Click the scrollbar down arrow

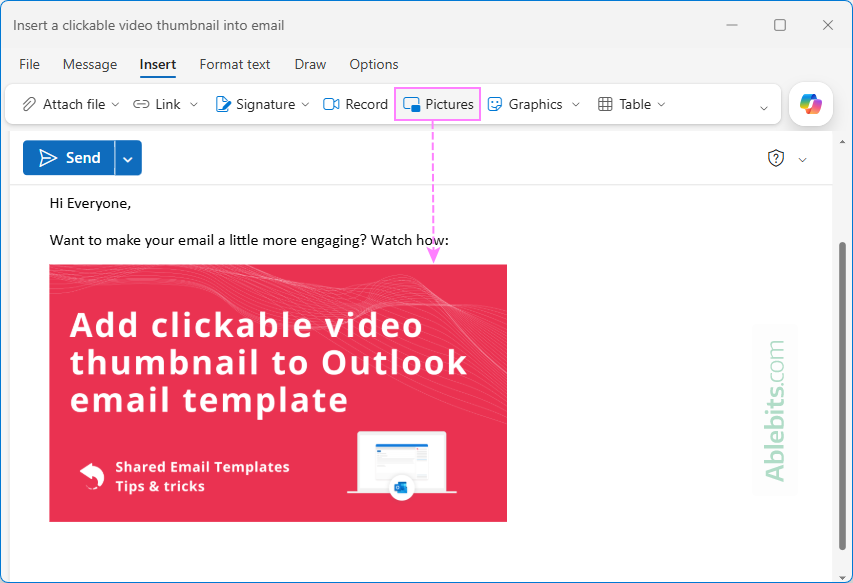pyautogui.click(x=843, y=577)
